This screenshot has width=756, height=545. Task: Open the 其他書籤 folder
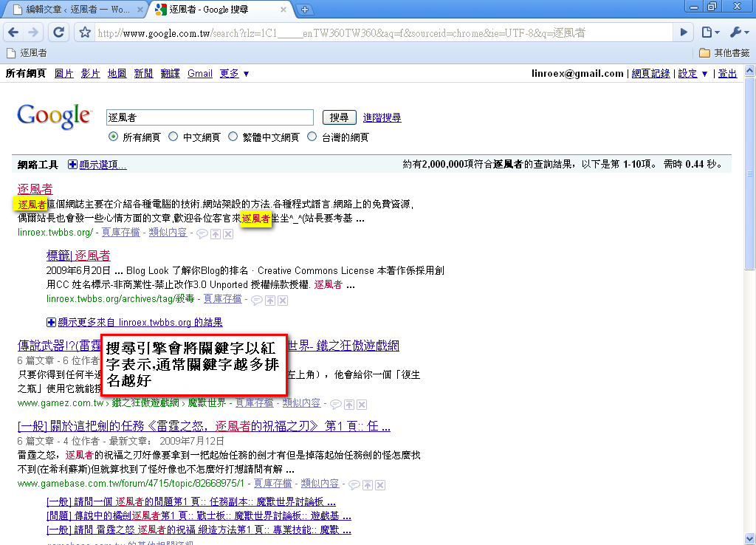(725, 53)
